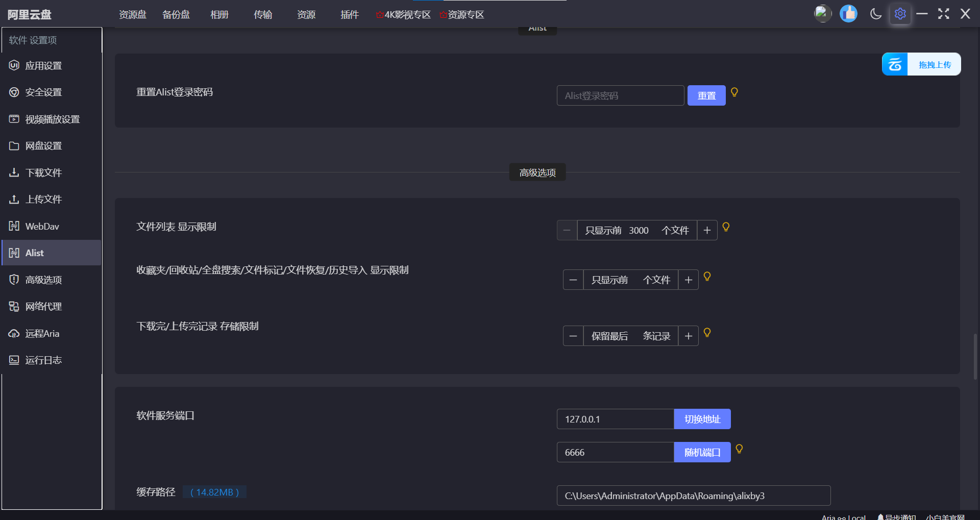Viewport: 980px width, 520px height.
Task: Open 网络代理 settings
Action: click(x=51, y=306)
